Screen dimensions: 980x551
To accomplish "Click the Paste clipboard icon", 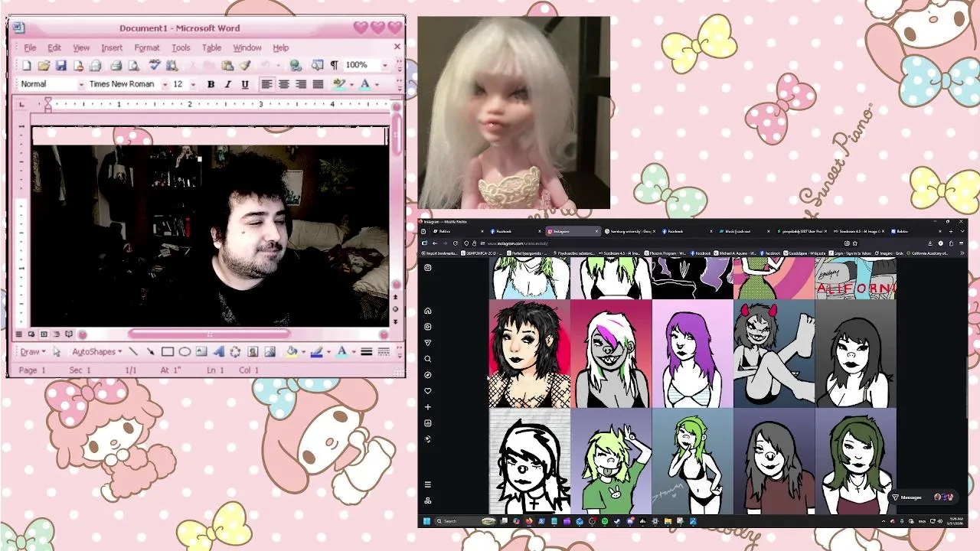I will click(227, 66).
